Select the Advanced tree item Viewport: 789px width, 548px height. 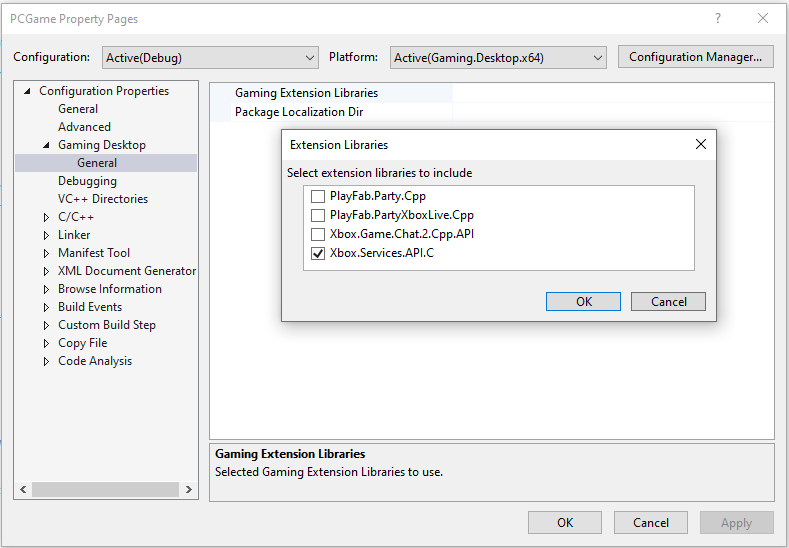[84, 127]
